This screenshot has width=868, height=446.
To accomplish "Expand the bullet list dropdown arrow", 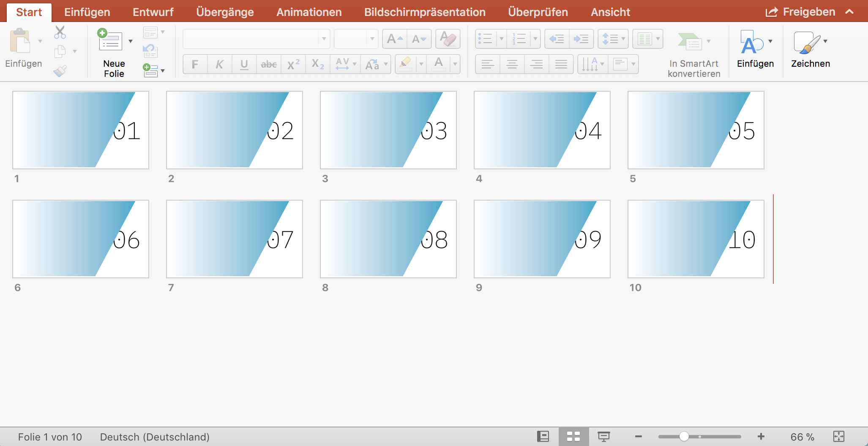I will coord(502,39).
